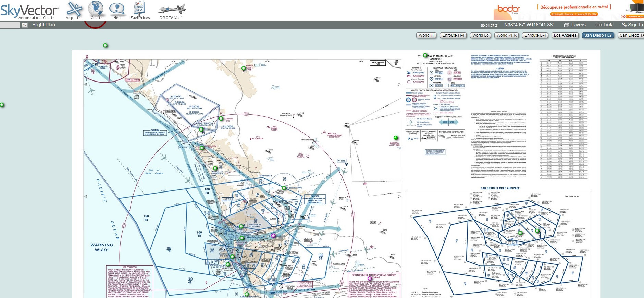Open the Charts globe icon
The image size is (644, 298).
96,10
